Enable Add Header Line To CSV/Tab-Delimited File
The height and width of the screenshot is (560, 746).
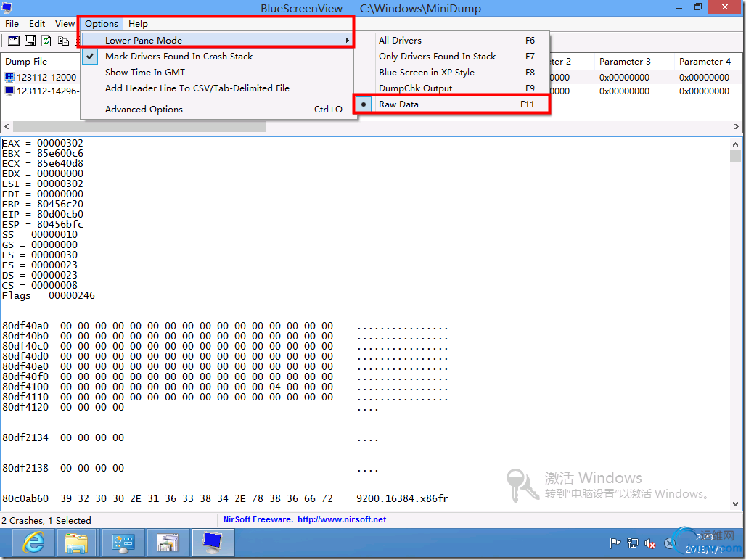pos(218,88)
